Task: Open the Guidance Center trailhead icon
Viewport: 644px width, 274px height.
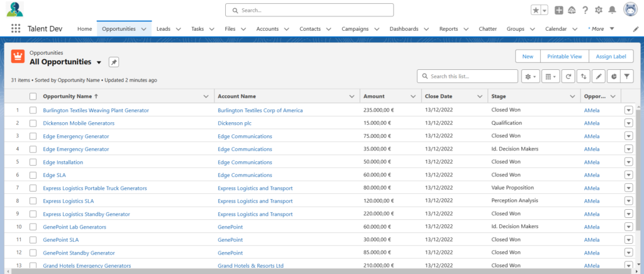Action: 572,10
